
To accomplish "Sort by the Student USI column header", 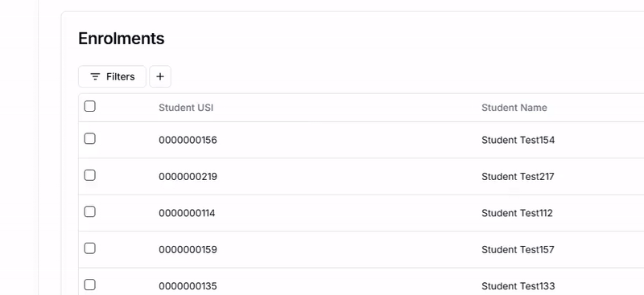I will [x=186, y=108].
